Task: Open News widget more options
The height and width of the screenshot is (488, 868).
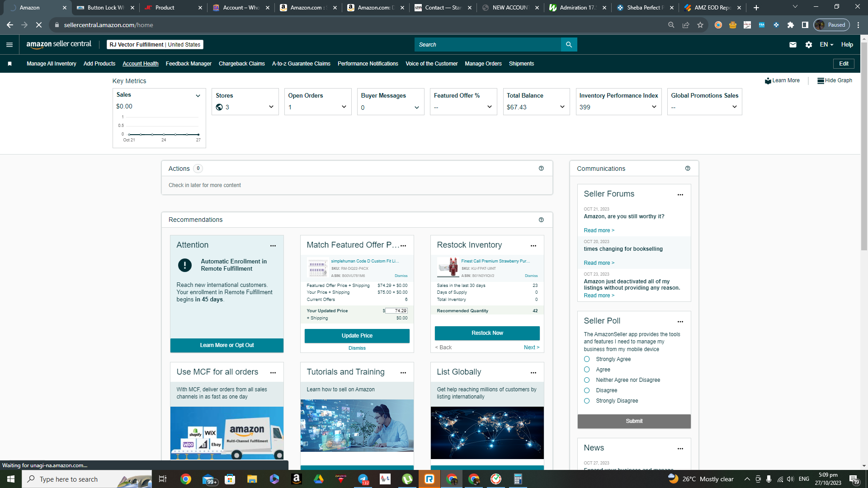Action: point(680,449)
